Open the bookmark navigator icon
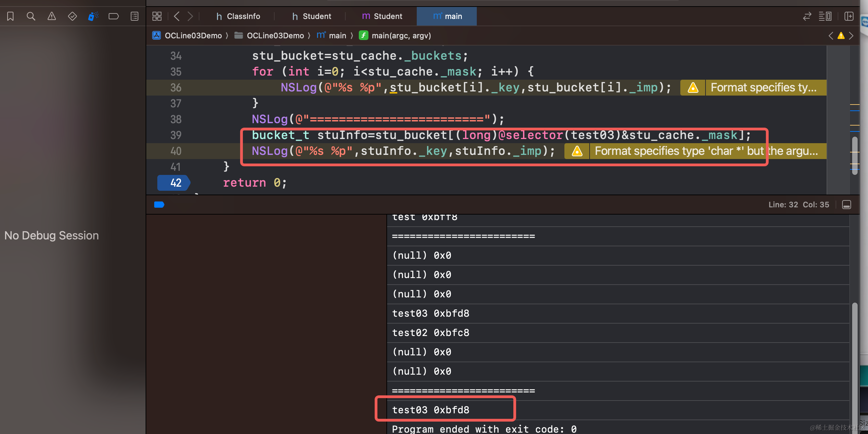The height and width of the screenshot is (434, 868). tap(10, 16)
